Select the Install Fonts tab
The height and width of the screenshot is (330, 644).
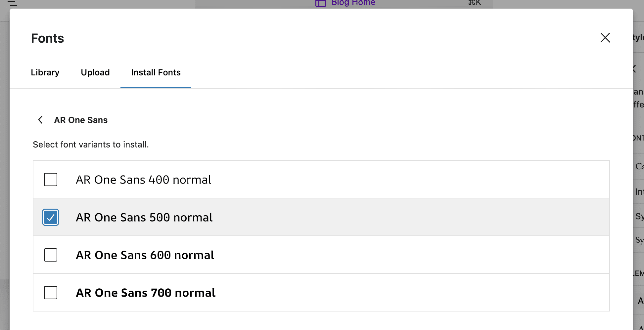click(156, 72)
